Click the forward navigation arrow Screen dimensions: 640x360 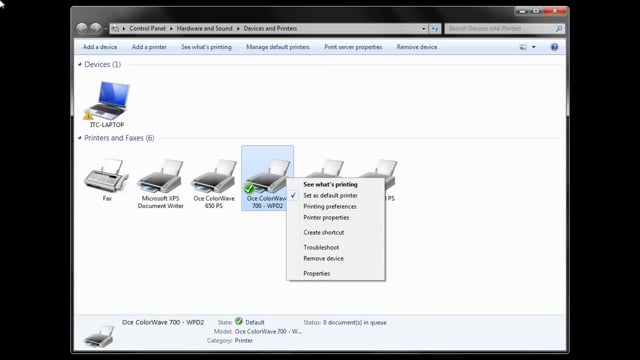tap(96, 28)
